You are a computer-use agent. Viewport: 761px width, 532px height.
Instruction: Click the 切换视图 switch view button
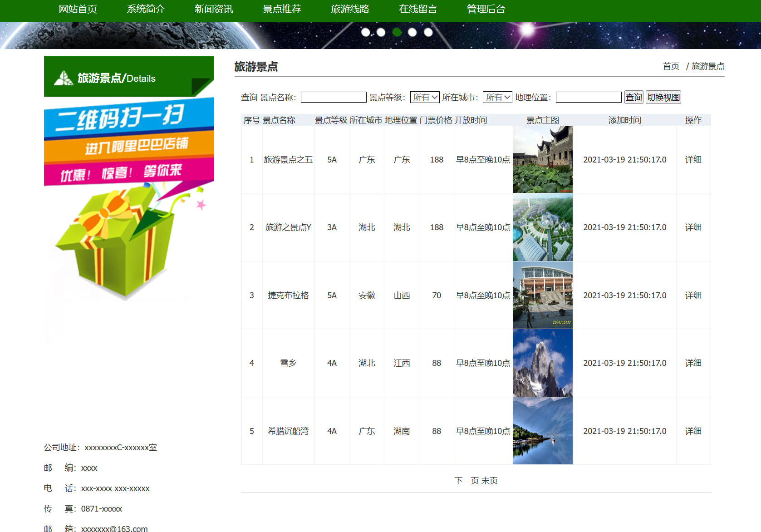pyautogui.click(x=663, y=97)
